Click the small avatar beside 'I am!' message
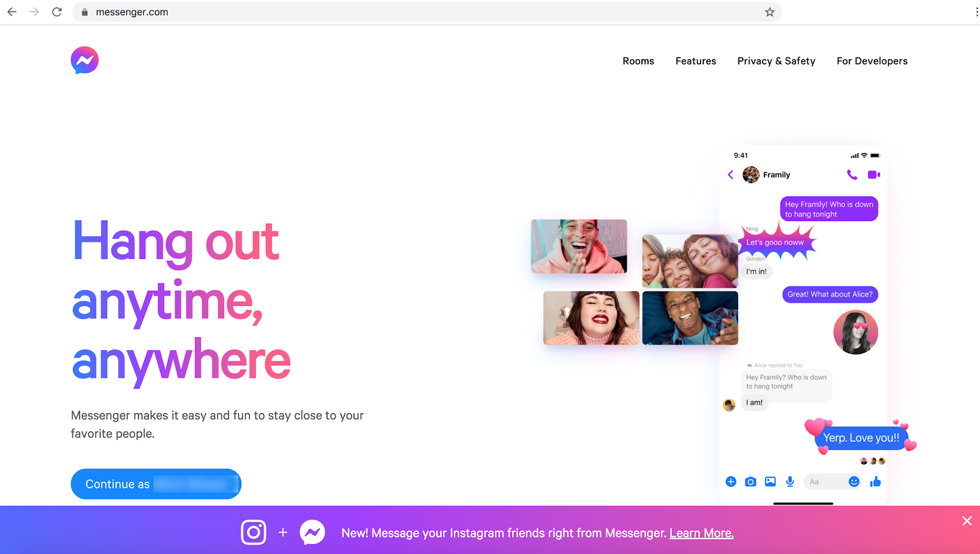The height and width of the screenshot is (554, 980). [x=729, y=405]
